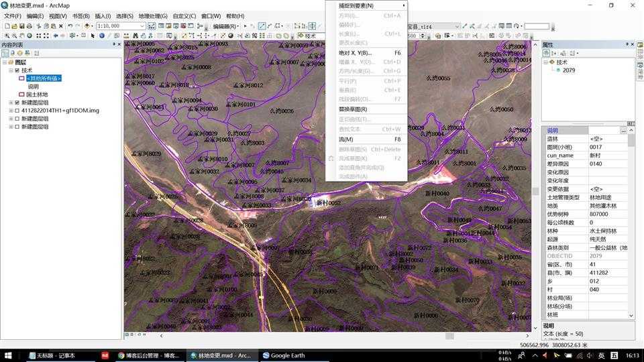Screen dimensions: 644x362
Task: Choose 替换草图(R) from context menu
Action: (366, 109)
